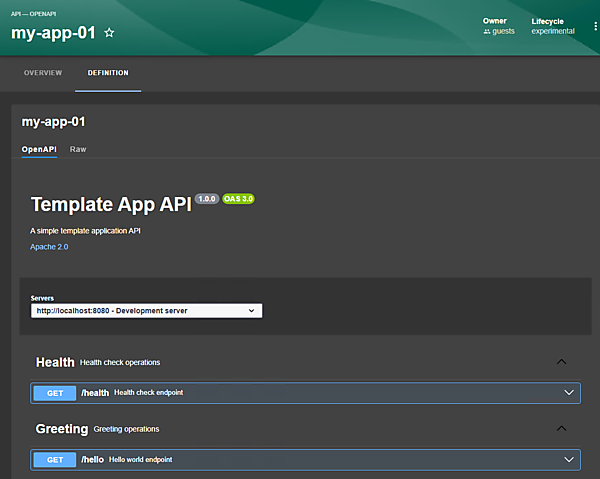This screenshot has width=600, height=479.
Task: Click the GET badge for /health
Action: tap(54, 393)
